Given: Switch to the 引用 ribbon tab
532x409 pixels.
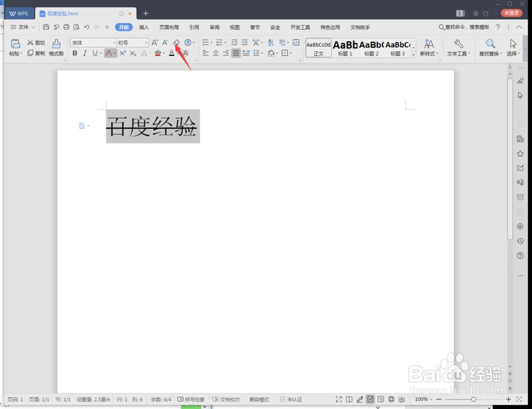Looking at the screenshot, I should tap(194, 28).
